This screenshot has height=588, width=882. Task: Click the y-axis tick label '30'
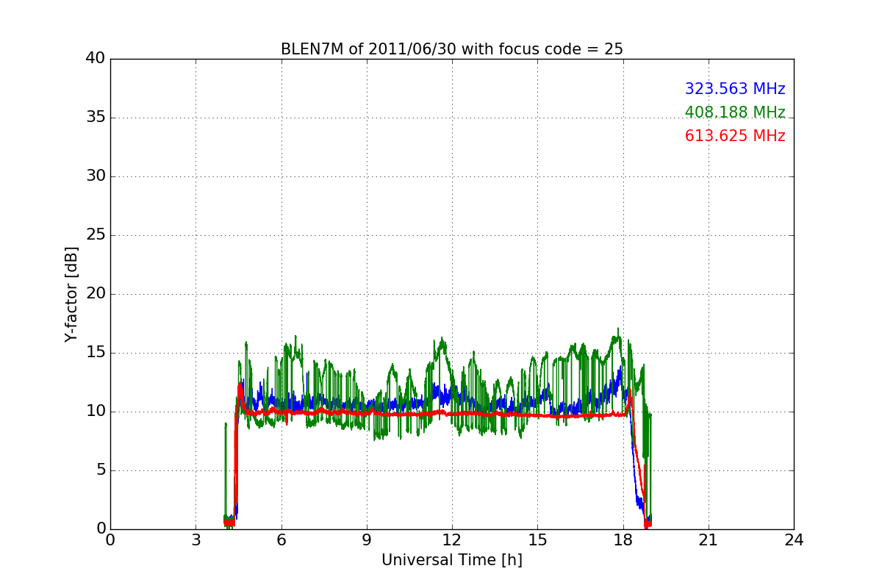click(96, 176)
